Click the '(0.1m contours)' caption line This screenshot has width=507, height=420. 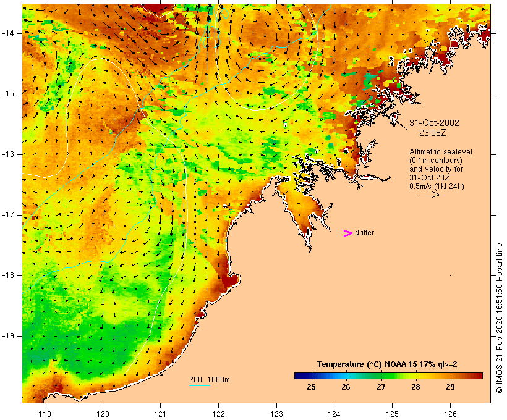[x=436, y=161]
